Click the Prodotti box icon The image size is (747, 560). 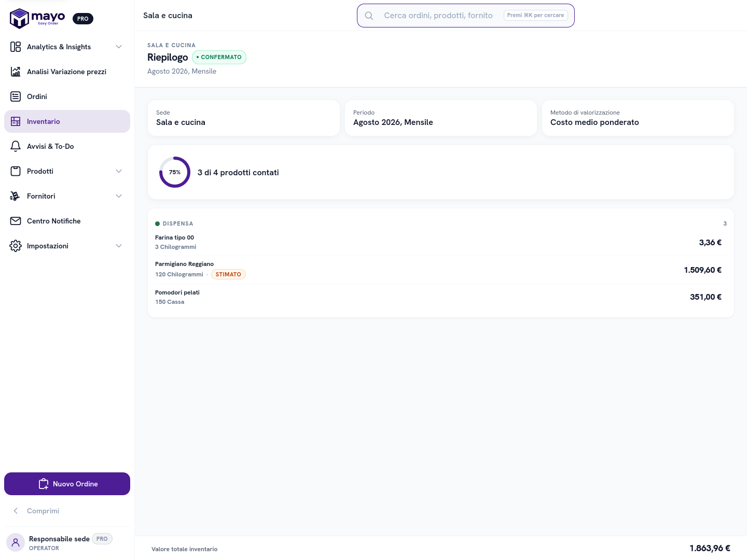pyautogui.click(x=16, y=171)
